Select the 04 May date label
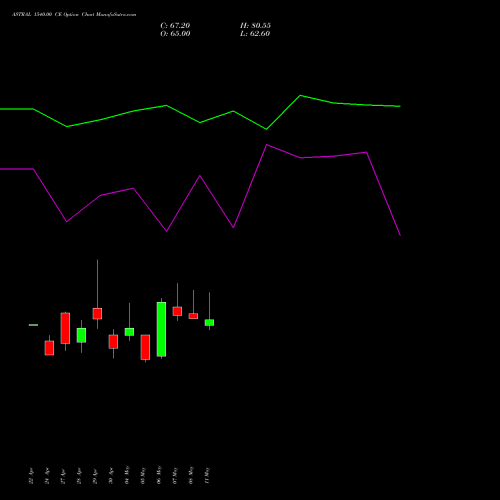 point(127,475)
